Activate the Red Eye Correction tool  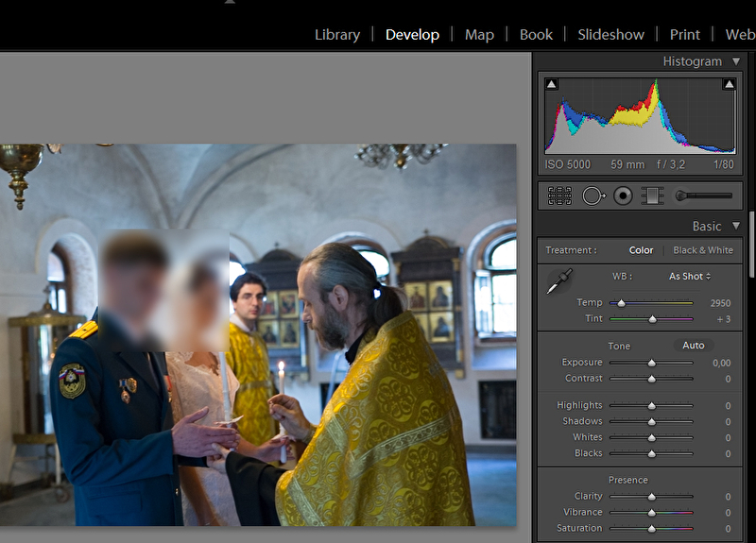623,195
